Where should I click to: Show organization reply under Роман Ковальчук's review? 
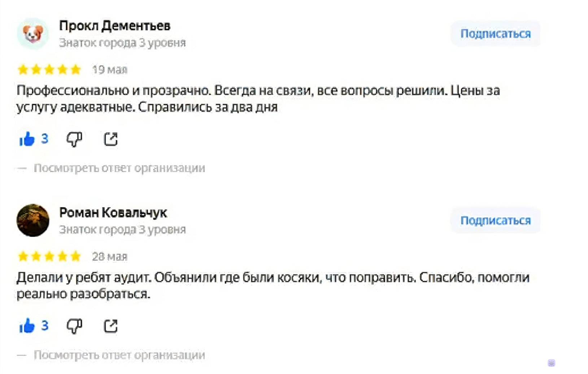pos(119,355)
